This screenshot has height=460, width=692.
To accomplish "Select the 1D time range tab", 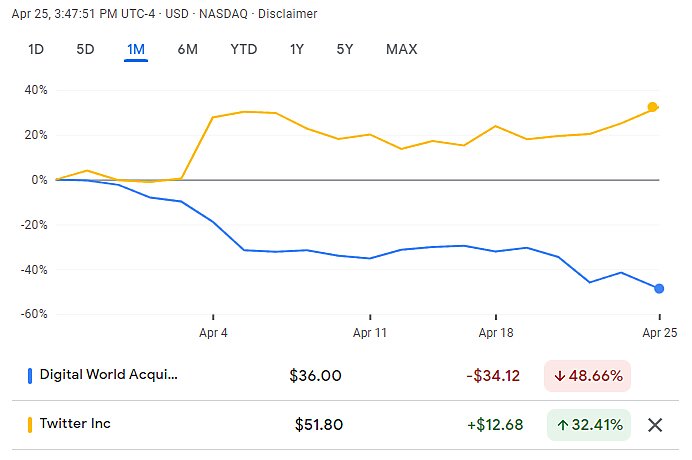I will pos(36,49).
